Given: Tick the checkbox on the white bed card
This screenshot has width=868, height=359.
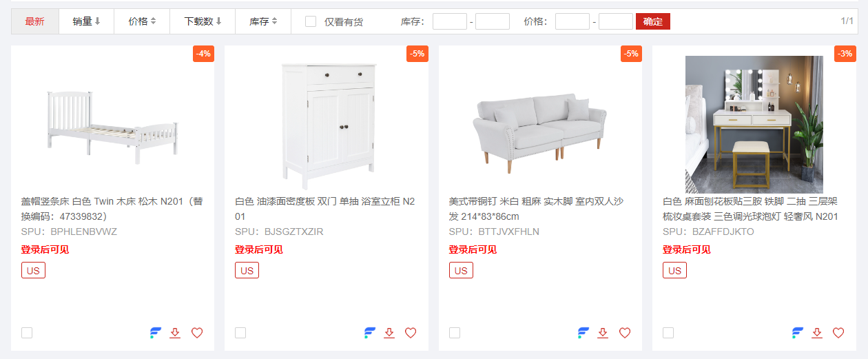Looking at the screenshot, I should (27, 333).
